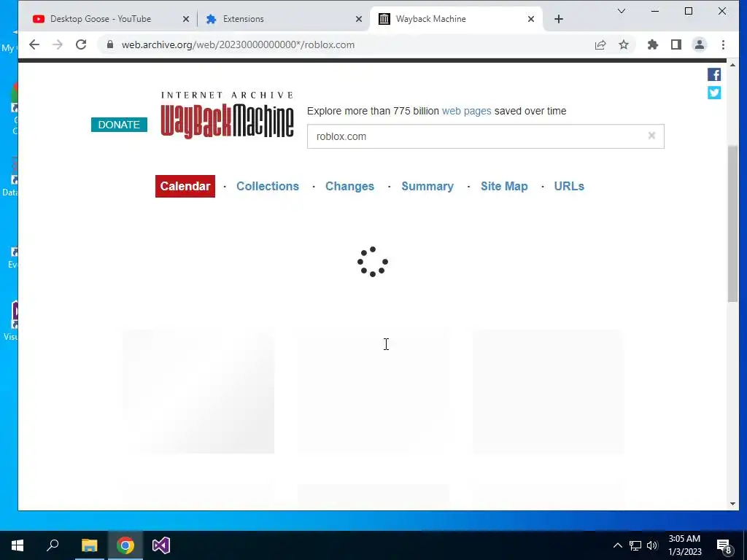Click the network tray icon
The height and width of the screenshot is (560, 747).
[x=635, y=545]
